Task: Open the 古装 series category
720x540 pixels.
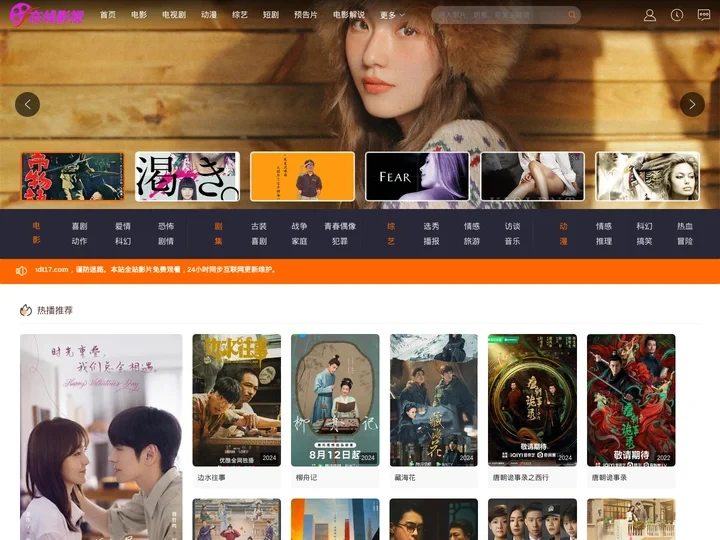Action: 259,226
